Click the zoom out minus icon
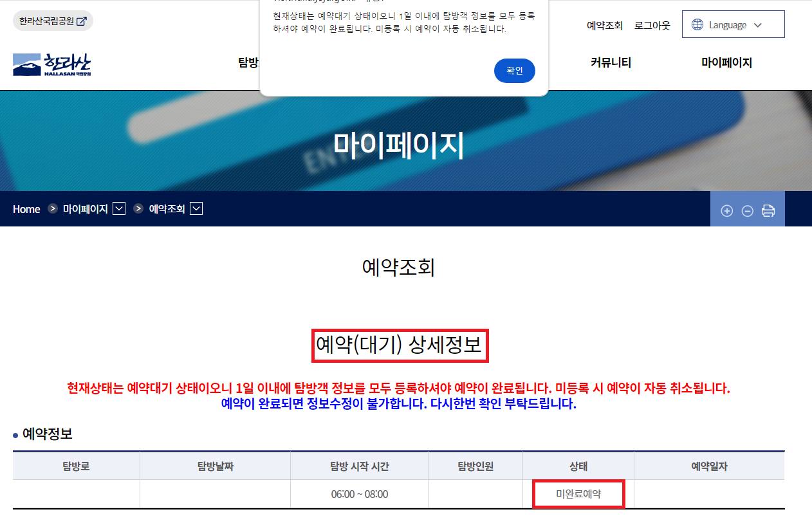812x523 pixels. (x=747, y=210)
